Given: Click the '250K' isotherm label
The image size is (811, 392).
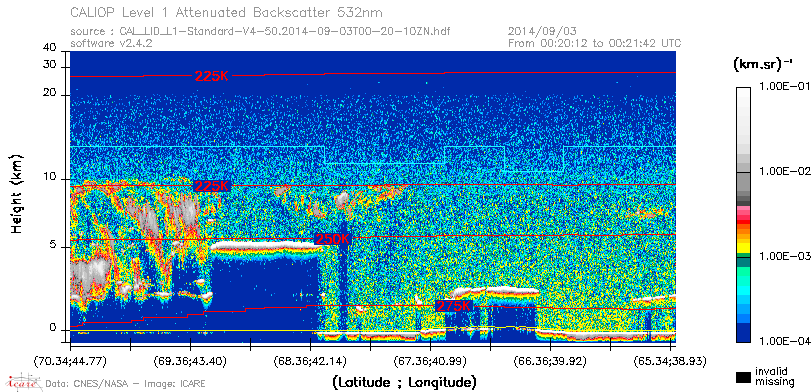Looking at the screenshot, I should click(333, 239).
